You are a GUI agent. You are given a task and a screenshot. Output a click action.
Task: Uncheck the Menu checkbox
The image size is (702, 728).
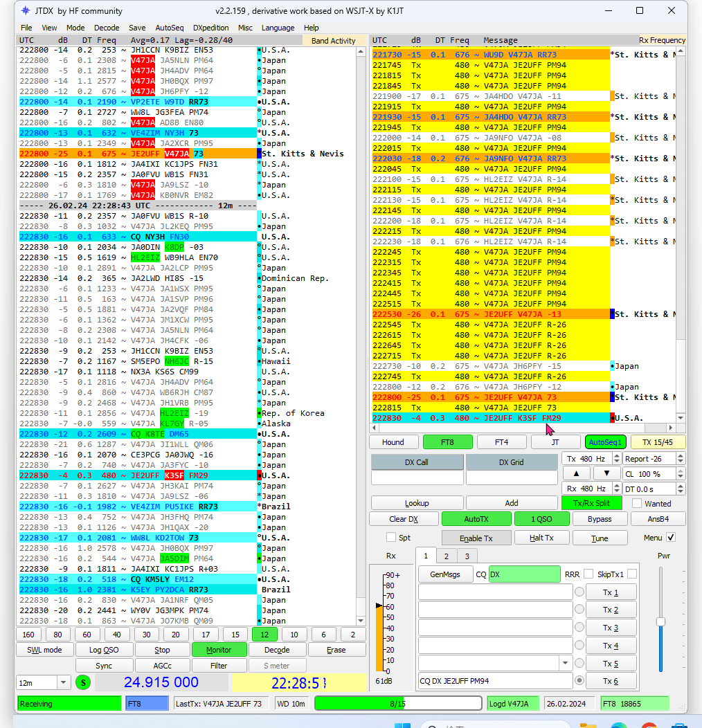point(670,537)
